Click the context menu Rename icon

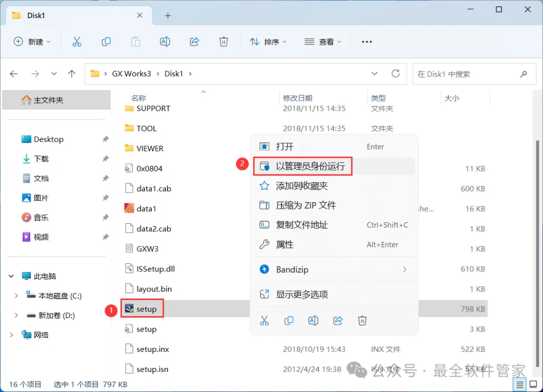(313, 321)
